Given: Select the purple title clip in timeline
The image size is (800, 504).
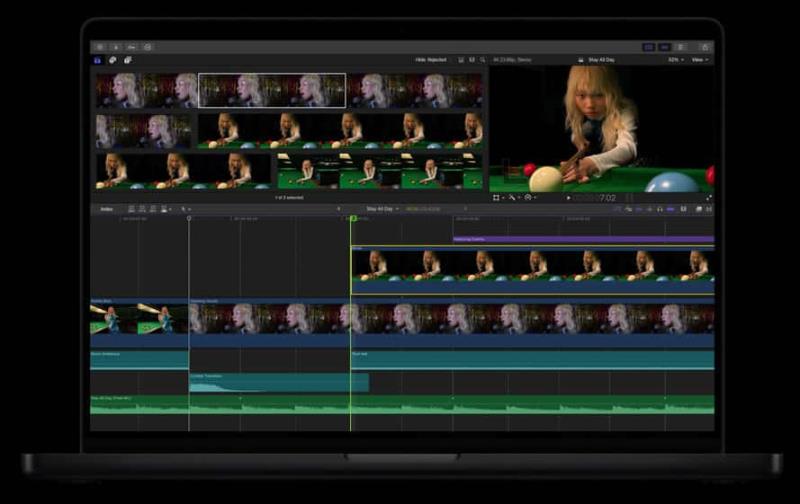Looking at the screenshot, I should [x=584, y=239].
